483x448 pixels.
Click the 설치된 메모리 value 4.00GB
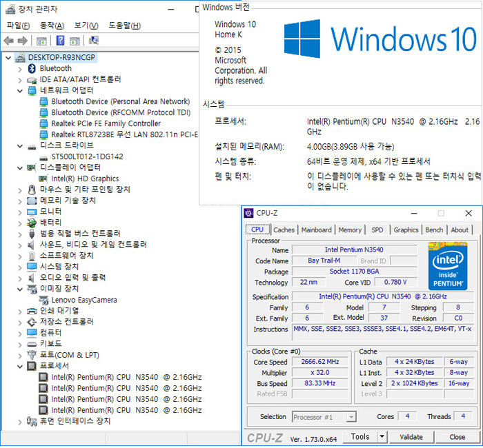click(x=351, y=147)
